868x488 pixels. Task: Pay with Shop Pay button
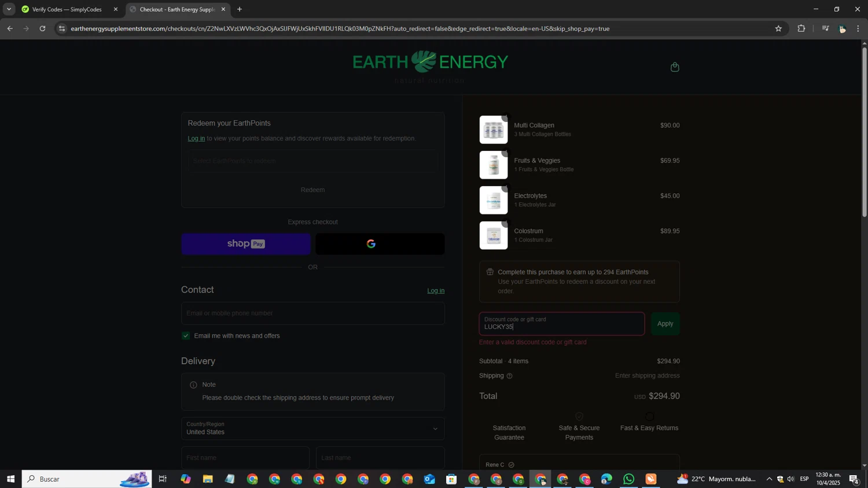point(246,244)
